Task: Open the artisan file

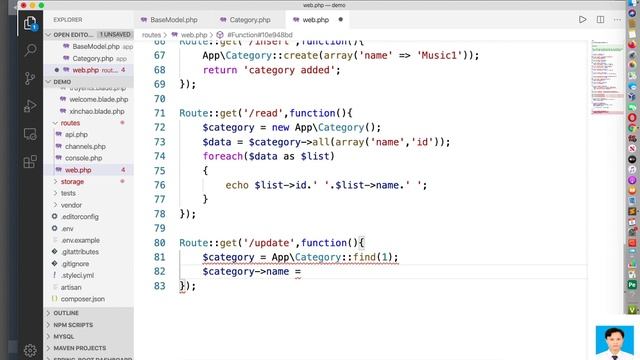Action: (x=89, y=287)
